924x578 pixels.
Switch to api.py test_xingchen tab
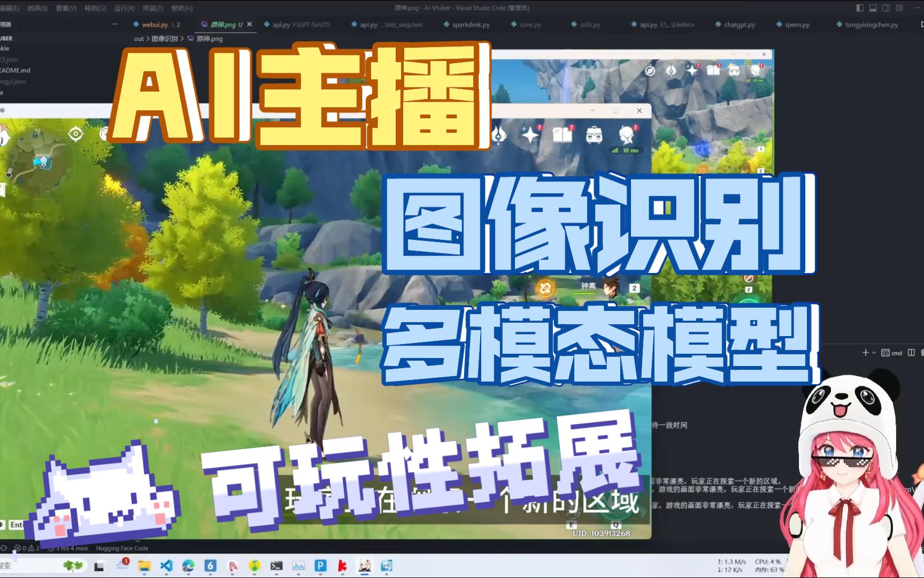[386, 25]
